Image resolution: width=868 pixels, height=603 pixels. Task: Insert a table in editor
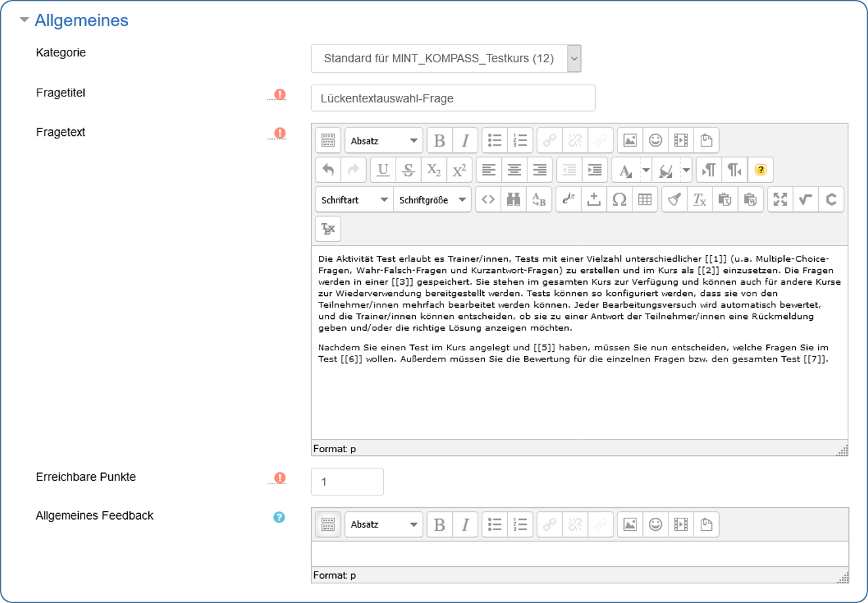pos(645,199)
